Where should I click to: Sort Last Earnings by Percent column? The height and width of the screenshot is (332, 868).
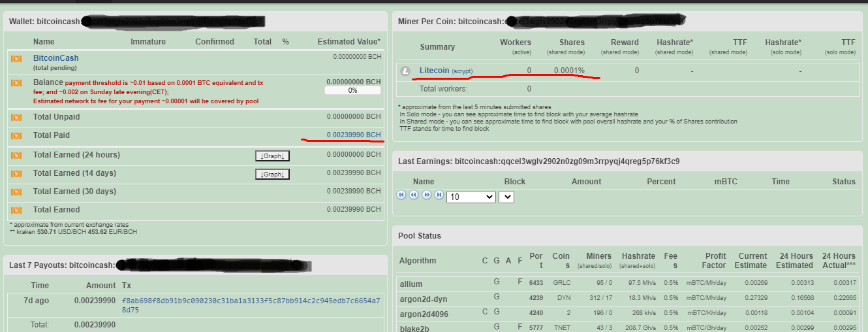661,182
